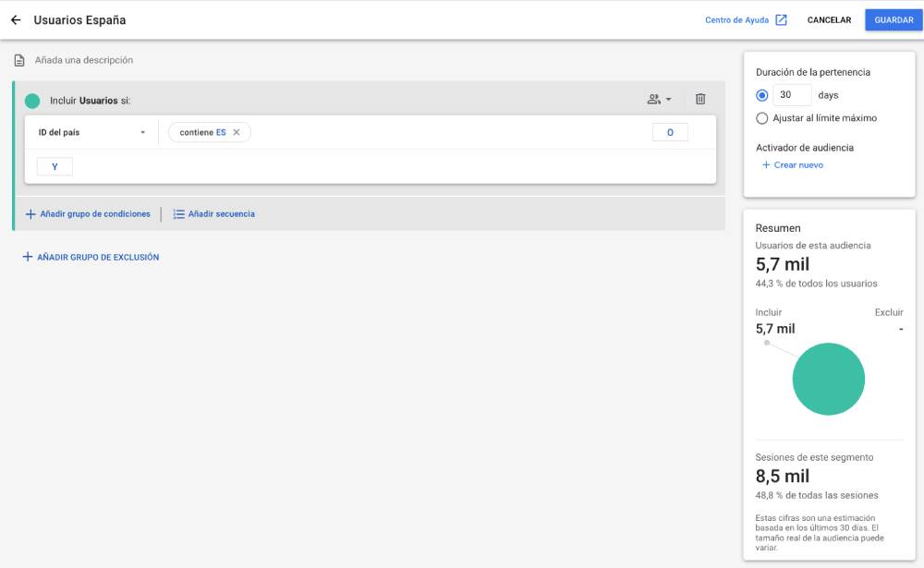Viewport: 924px width, 568px height.
Task: Click the description document icon
Action: [x=19, y=61]
